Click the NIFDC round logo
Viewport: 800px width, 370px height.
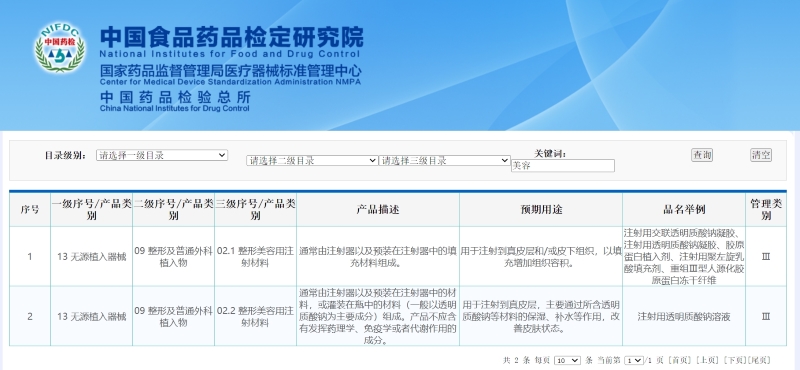click(60, 47)
